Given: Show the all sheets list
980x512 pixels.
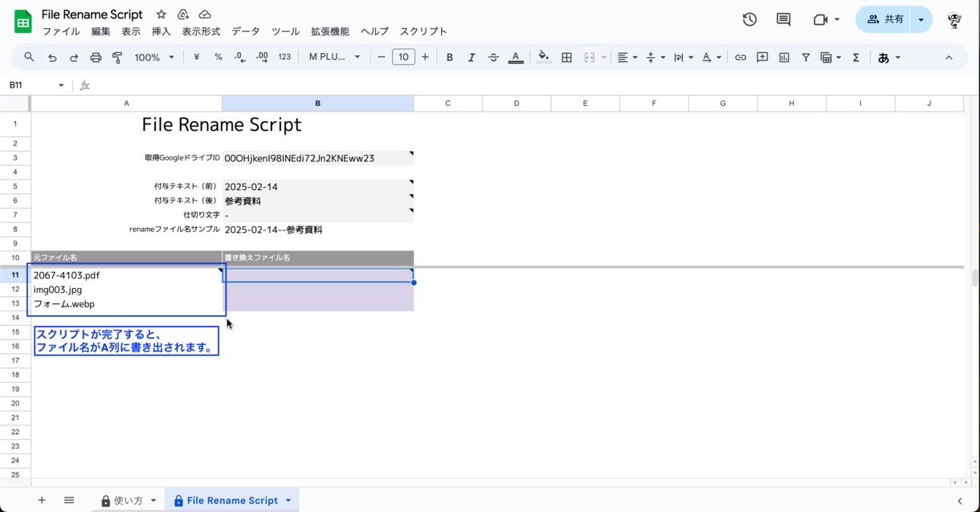Looking at the screenshot, I should click(69, 500).
